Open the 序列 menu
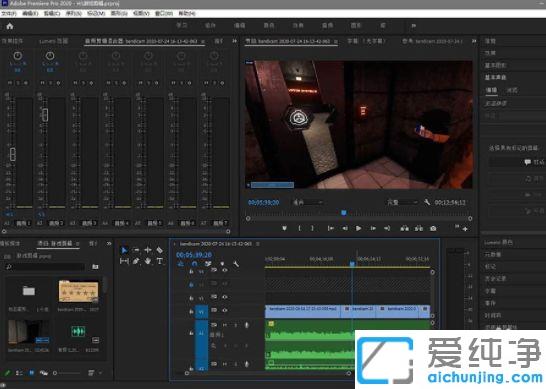The image size is (546, 389). [x=73, y=13]
